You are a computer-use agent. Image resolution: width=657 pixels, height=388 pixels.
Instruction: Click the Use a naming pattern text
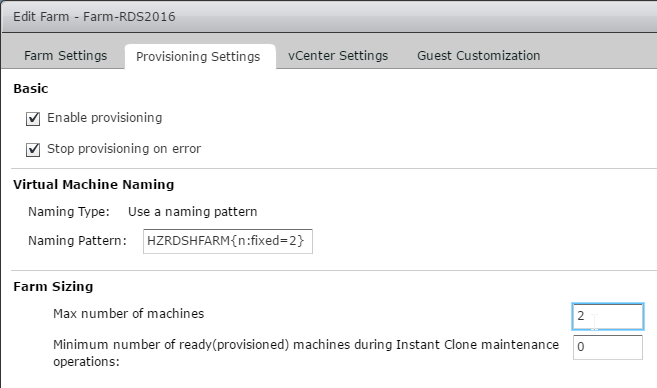(192, 212)
